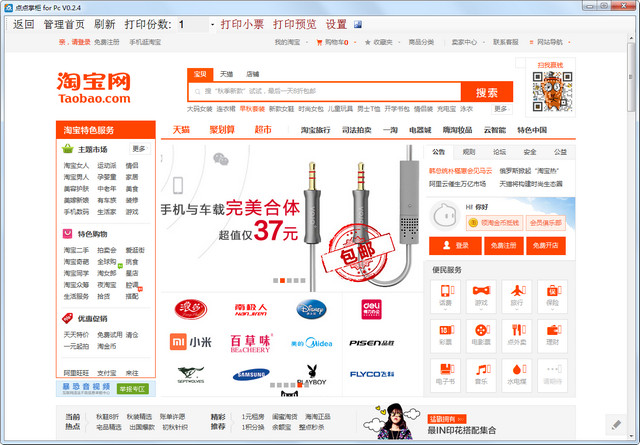Open the utilities (水电煤) water drop icon
The height and width of the screenshot is (445, 640).
(517, 371)
